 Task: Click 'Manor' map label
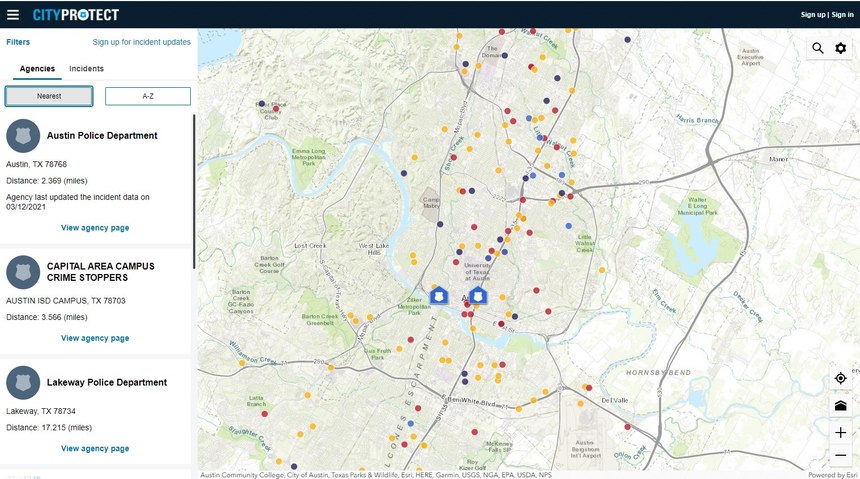click(x=778, y=159)
